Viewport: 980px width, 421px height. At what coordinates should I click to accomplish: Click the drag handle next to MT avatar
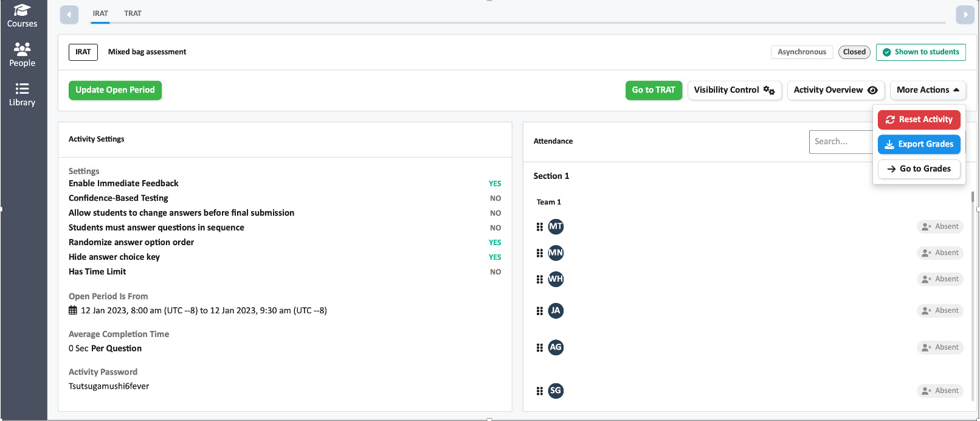pos(540,227)
